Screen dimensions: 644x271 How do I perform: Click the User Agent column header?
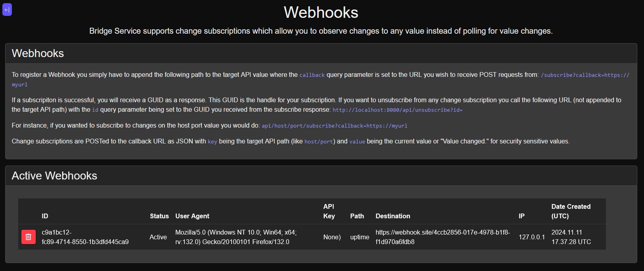192,216
